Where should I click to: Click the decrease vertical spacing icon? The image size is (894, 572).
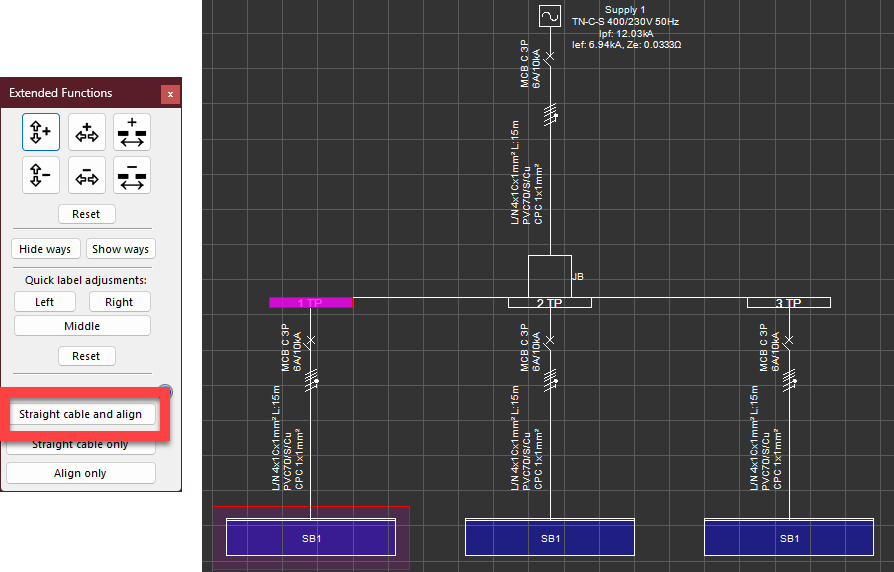[x=41, y=175]
